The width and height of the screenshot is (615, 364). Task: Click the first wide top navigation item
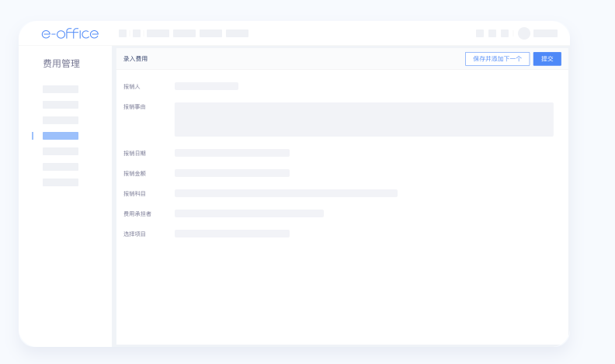coord(158,33)
